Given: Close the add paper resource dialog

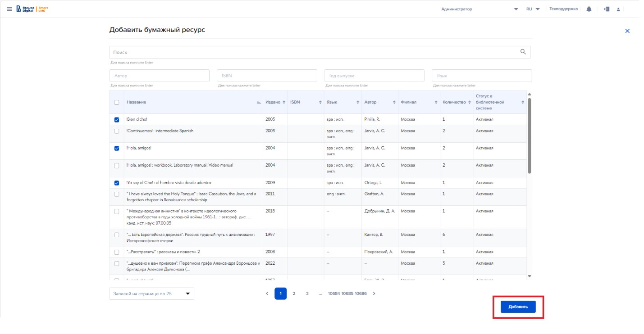Looking at the screenshot, I should (x=627, y=31).
